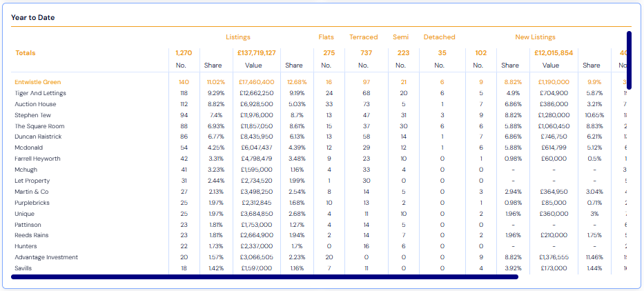Click the Year to Date heading

(x=33, y=18)
